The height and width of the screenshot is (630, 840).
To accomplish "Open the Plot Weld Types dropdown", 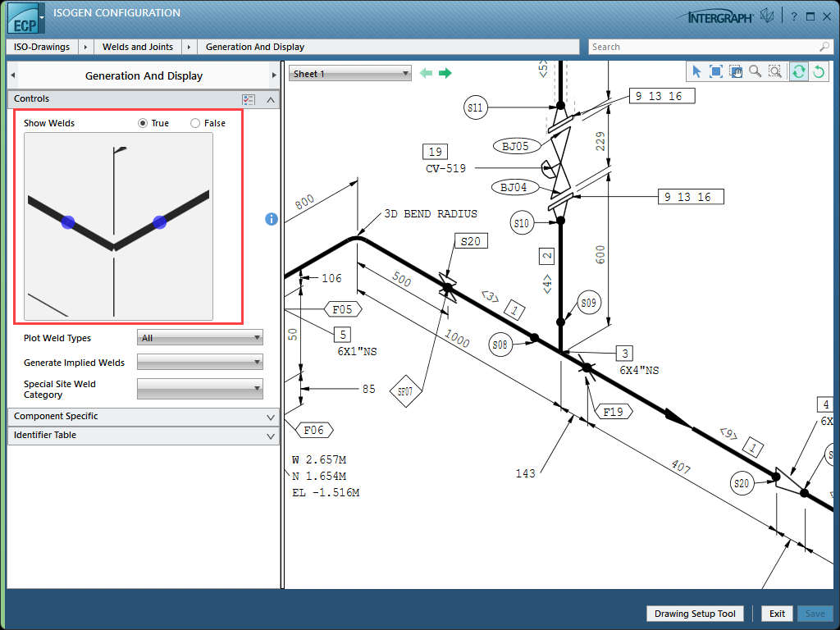I will point(199,337).
